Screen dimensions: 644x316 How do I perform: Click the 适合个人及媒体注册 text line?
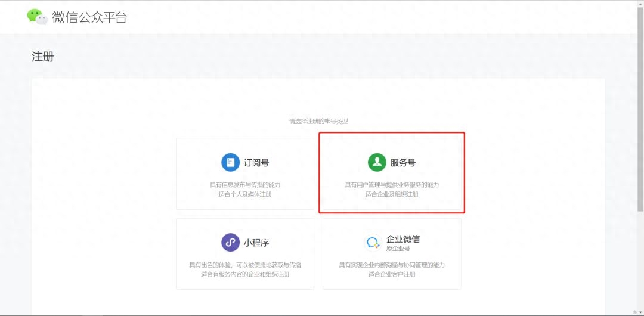[244, 194]
